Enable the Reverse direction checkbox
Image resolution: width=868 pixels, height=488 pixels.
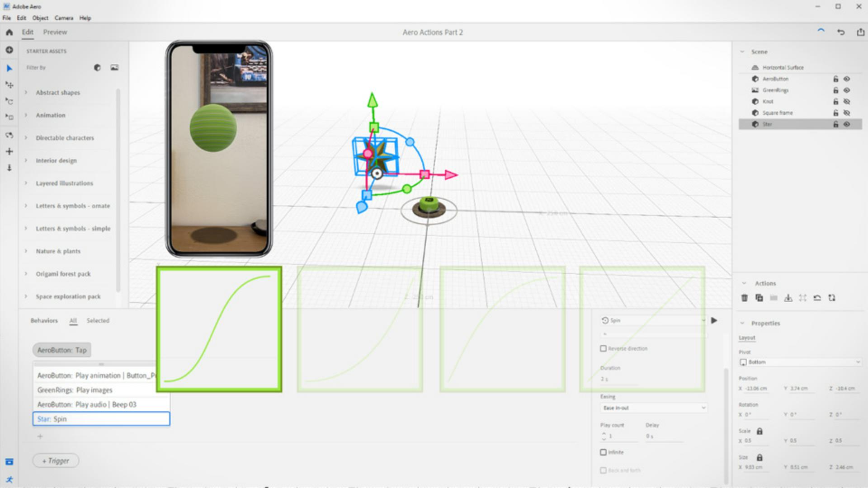(603, 348)
